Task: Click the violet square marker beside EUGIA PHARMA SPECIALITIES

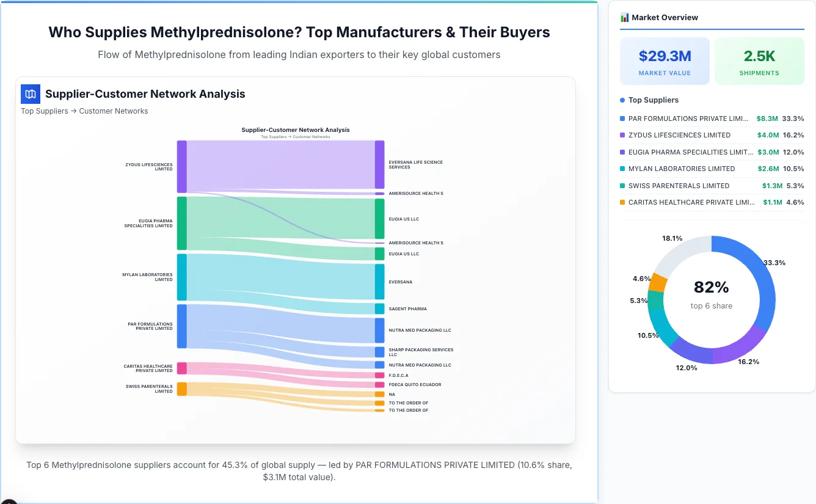Action: [622, 152]
